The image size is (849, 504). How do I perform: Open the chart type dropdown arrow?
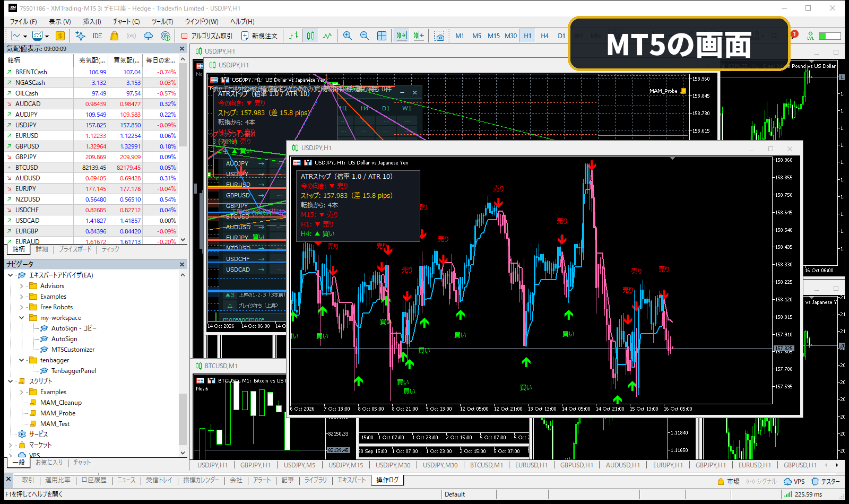(25, 37)
